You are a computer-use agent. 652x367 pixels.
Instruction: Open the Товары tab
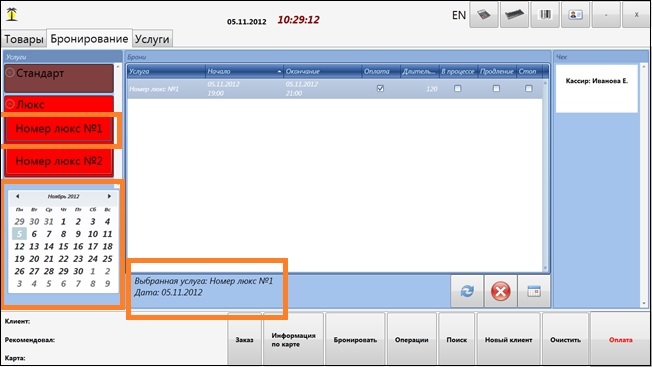[x=24, y=39]
